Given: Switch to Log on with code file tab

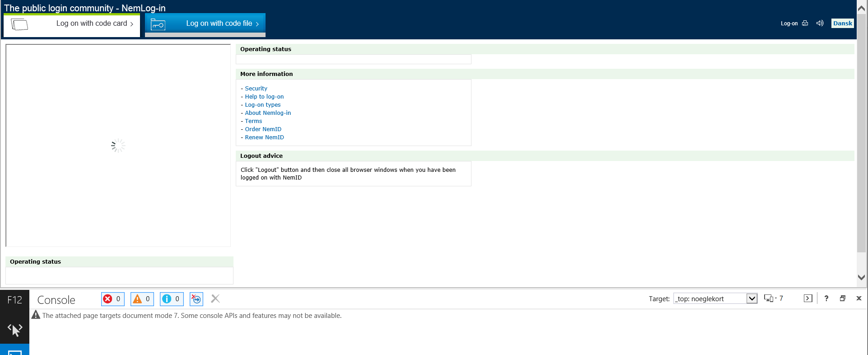Looking at the screenshot, I should click(x=205, y=24).
